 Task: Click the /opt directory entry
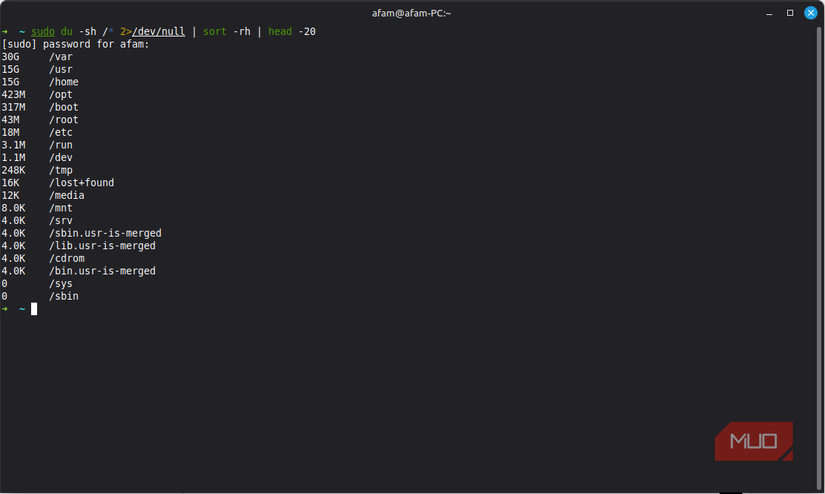pyautogui.click(x=61, y=95)
